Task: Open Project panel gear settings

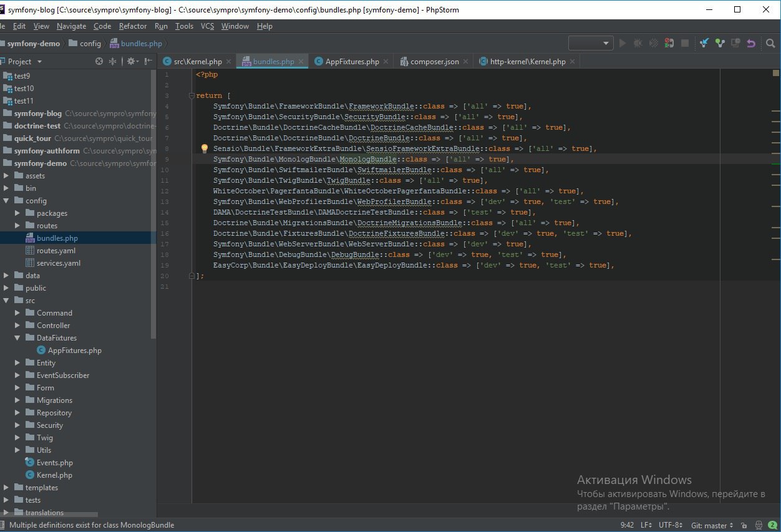Action: 131,61
